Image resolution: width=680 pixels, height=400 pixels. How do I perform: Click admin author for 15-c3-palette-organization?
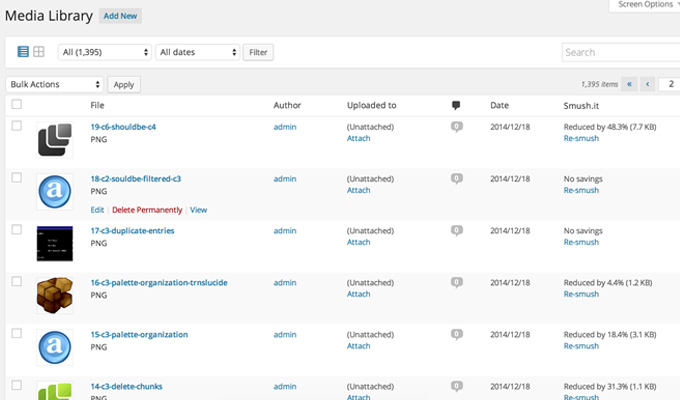coord(285,334)
